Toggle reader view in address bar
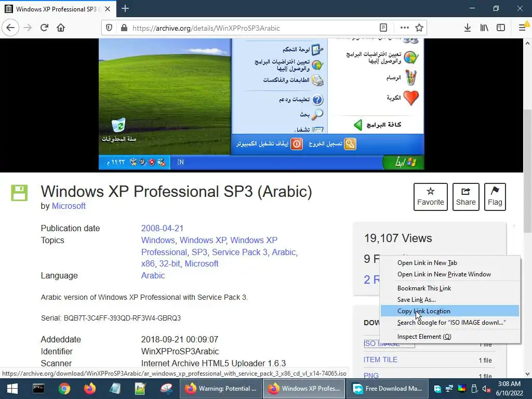Viewport: 532px width, 399px height. [383, 28]
